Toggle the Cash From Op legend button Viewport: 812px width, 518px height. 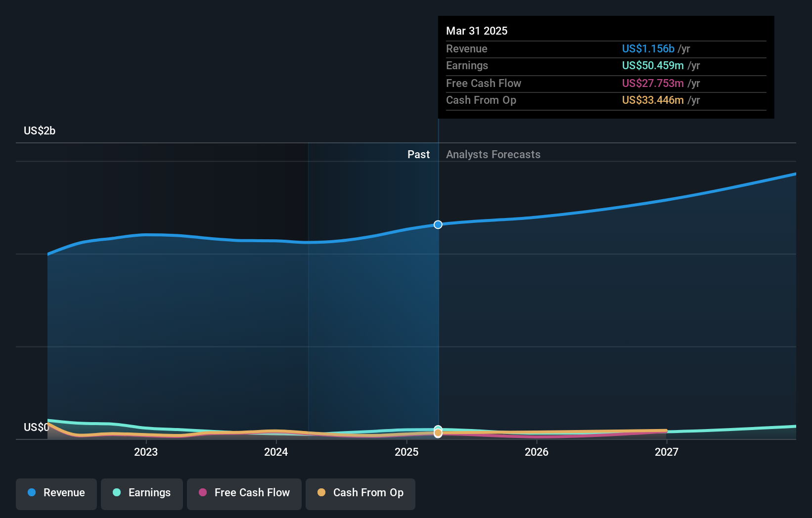coord(361,494)
